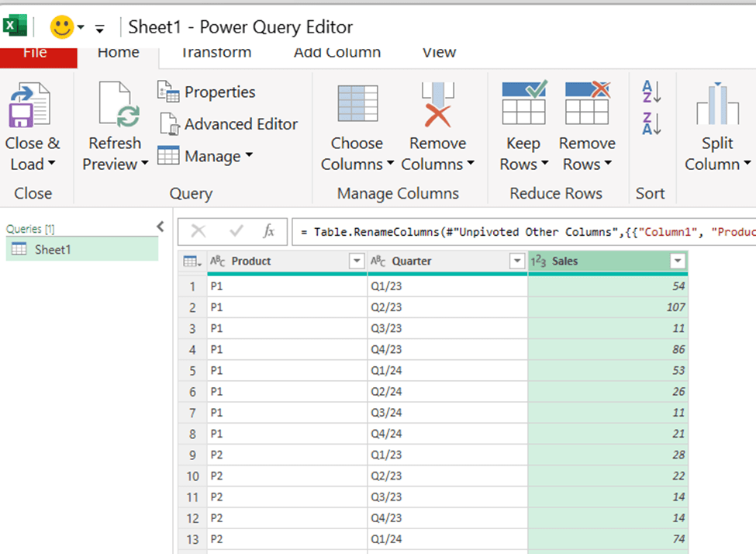Click the Remove Rows icon
This screenshot has height=554, width=756.
(x=587, y=104)
